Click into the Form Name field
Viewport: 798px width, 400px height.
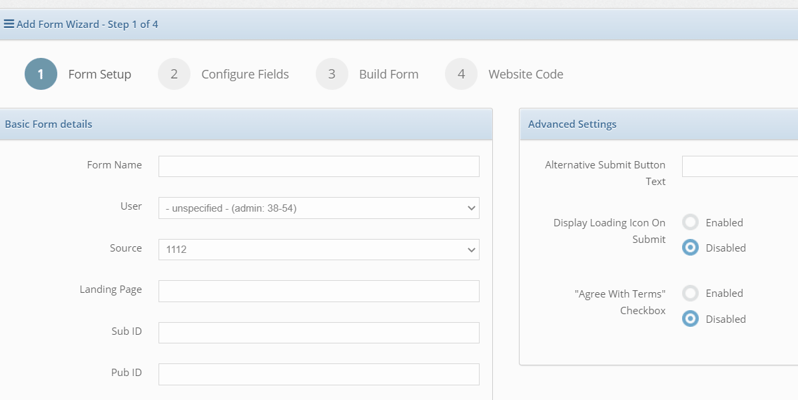pyautogui.click(x=318, y=166)
